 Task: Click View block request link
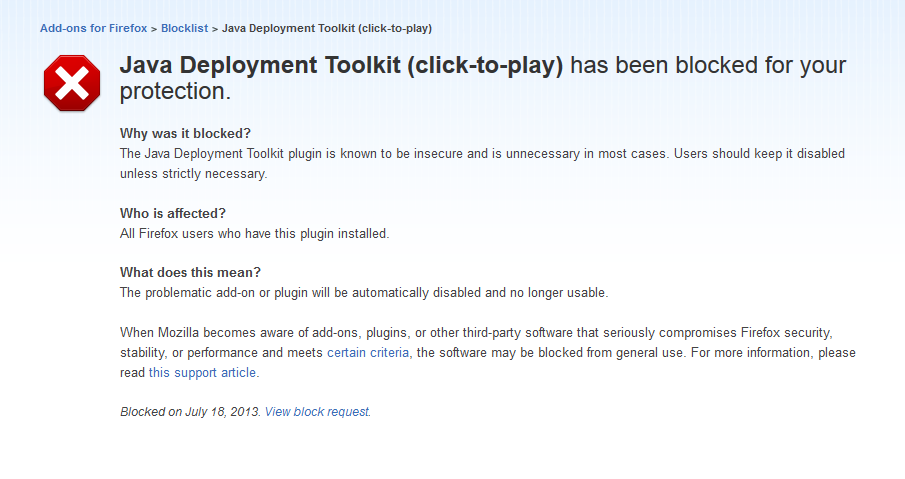click(317, 412)
